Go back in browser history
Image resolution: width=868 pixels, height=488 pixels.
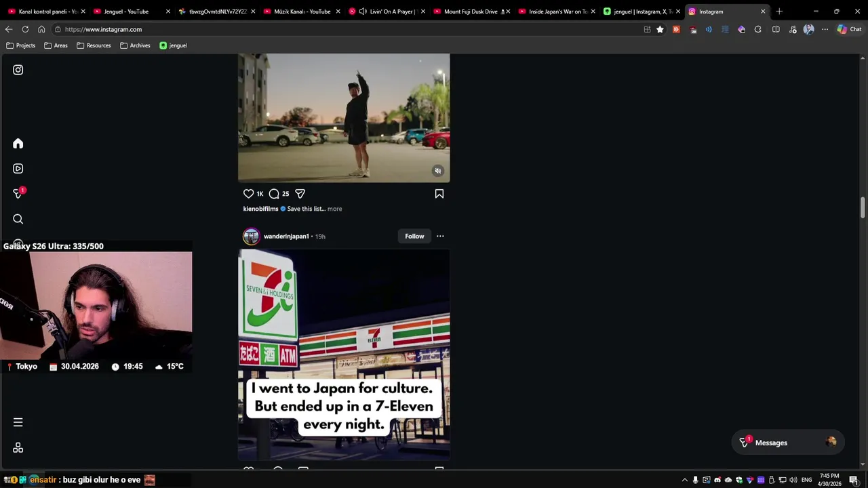[9, 29]
